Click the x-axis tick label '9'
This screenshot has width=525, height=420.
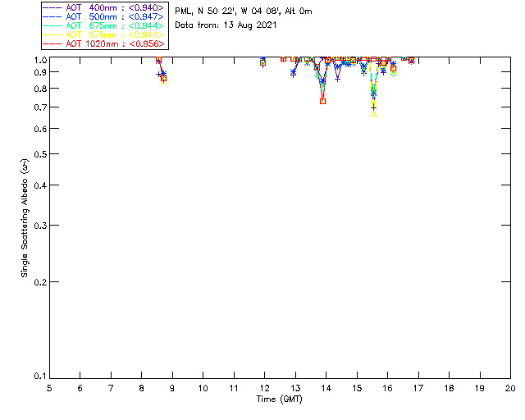click(172, 388)
